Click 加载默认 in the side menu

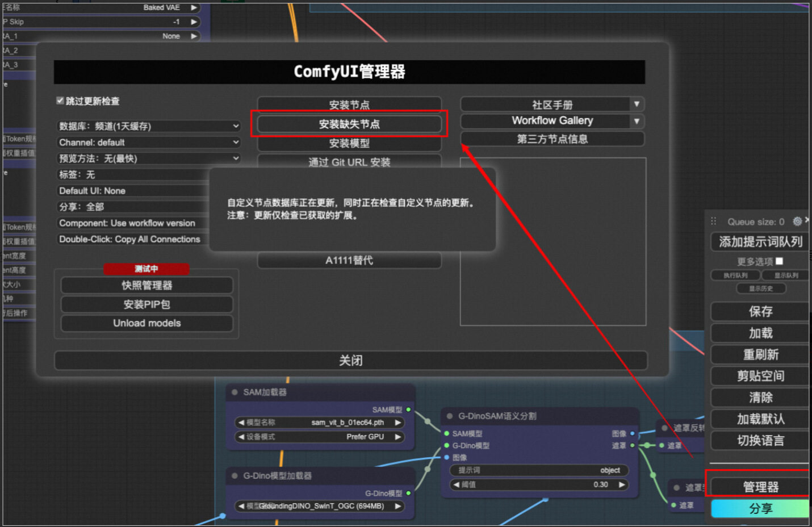(760, 419)
